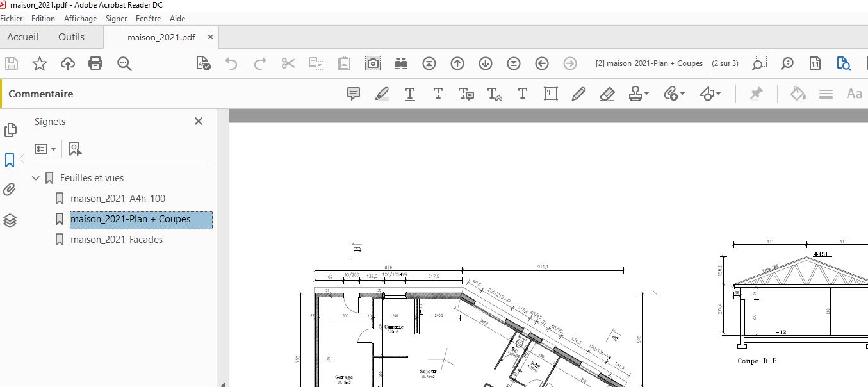Click the Signets panel title
Viewport: 868px width, 387px height.
[50, 121]
